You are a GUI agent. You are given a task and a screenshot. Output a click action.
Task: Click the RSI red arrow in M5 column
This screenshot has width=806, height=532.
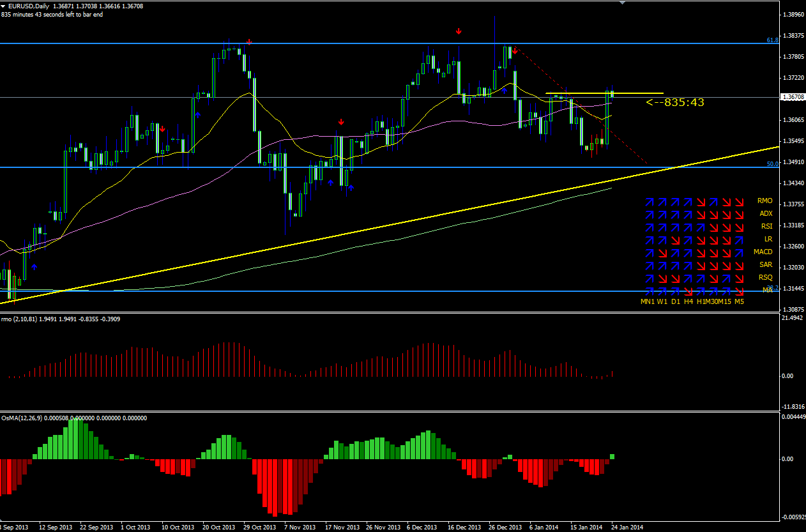click(739, 227)
